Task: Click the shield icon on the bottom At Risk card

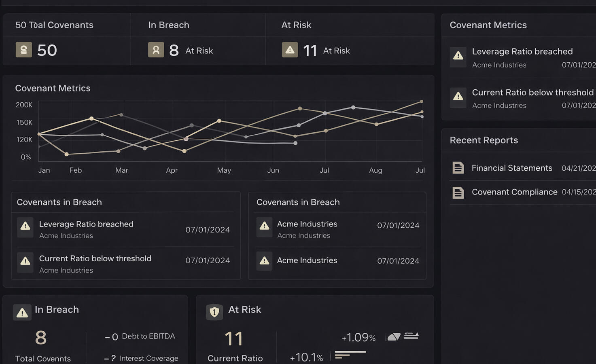Action: tap(214, 312)
